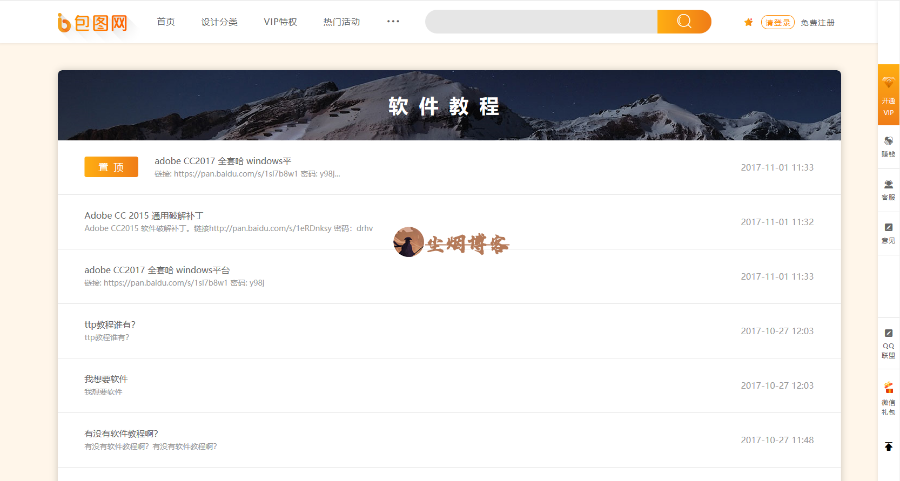Click pinned post's pan.baidu.com link description

click(x=247, y=174)
